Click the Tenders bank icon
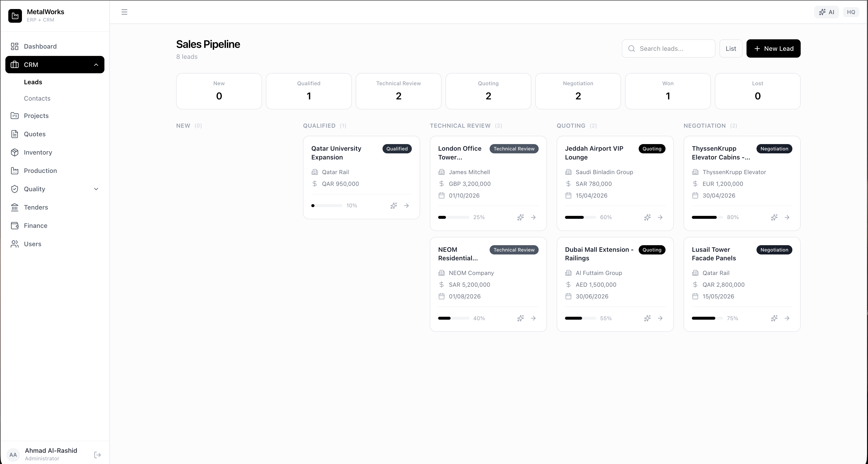Image resolution: width=868 pixels, height=464 pixels. click(14, 207)
